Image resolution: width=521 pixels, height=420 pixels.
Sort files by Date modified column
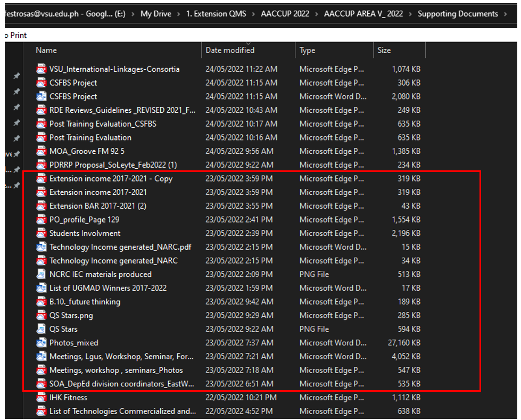(x=230, y=50)
